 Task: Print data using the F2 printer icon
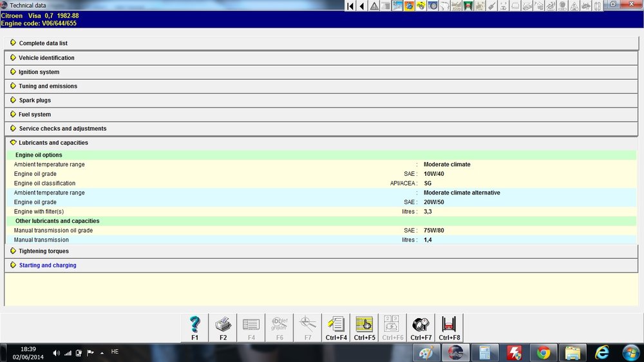click(x=223, y=327)
